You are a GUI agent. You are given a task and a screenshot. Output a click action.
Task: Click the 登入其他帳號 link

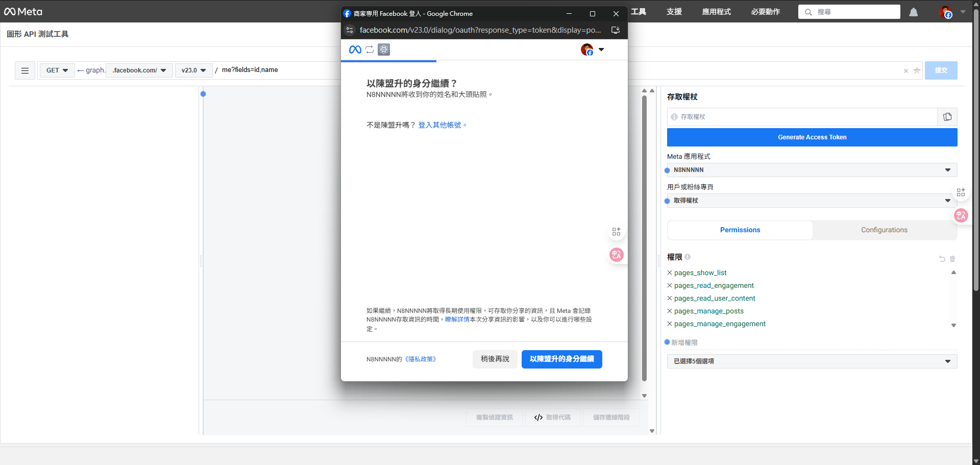[x=441, y=125]
